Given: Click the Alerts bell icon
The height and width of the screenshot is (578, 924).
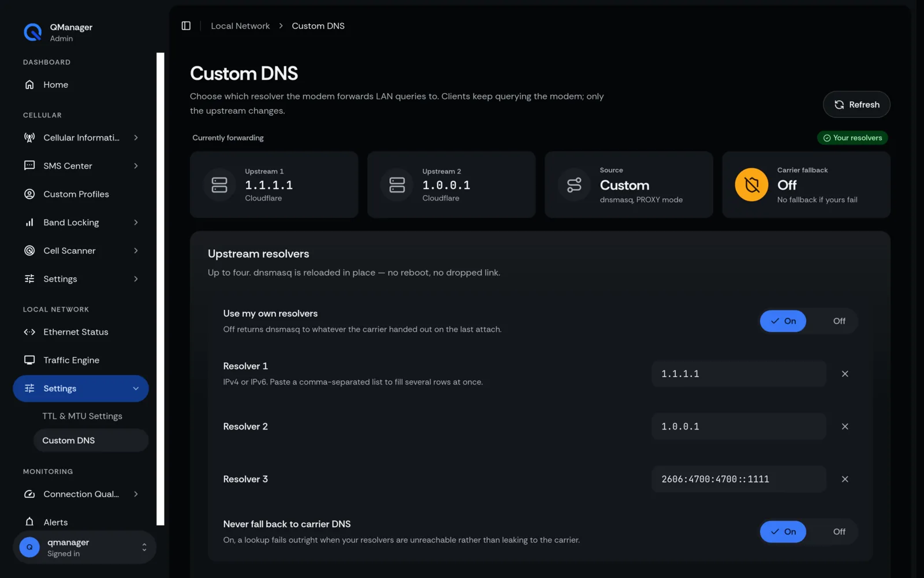Looking at the screenshot, I should [29, 522].
